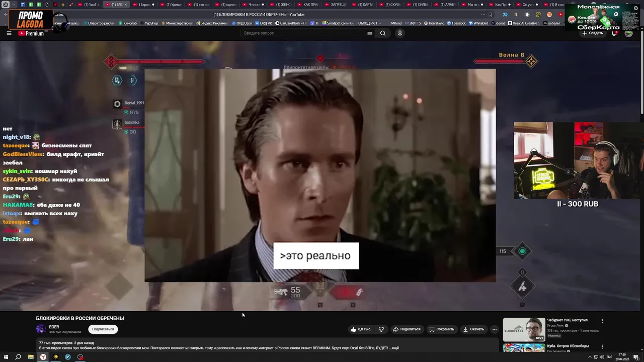
Task: Open the EGER channel name link
Action: (54, 327)
